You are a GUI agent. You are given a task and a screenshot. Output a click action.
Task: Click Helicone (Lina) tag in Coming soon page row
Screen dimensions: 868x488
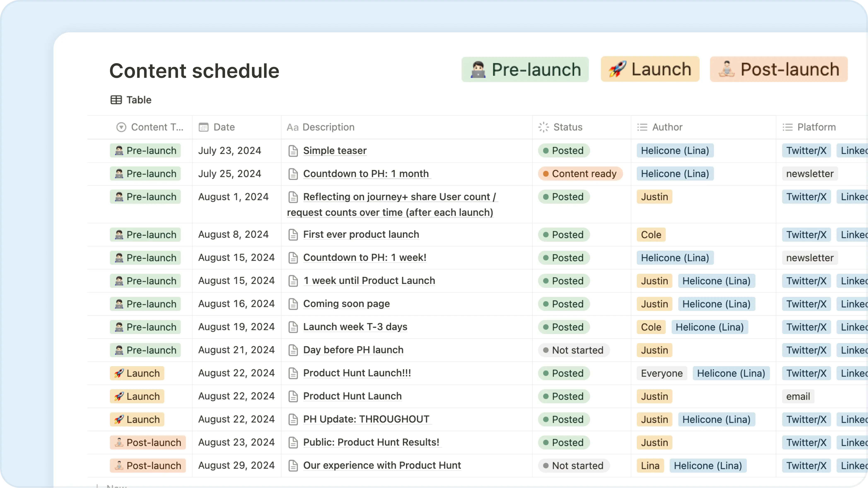(716, 304)
